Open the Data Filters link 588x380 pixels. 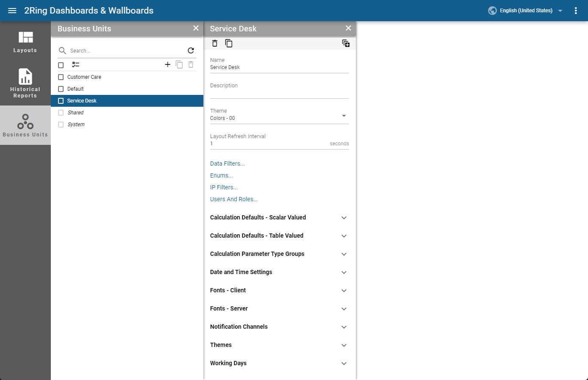(x=227, y=164)
